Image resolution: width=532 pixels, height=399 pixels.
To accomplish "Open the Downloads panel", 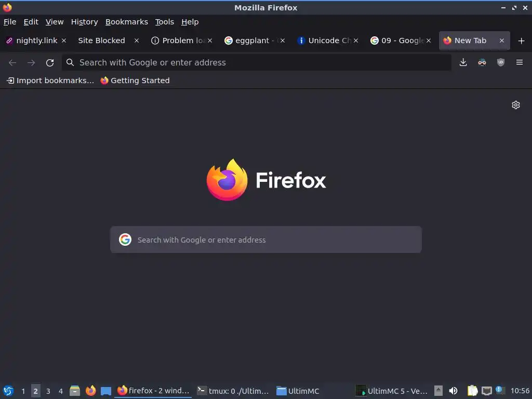I will coord(463,62).
